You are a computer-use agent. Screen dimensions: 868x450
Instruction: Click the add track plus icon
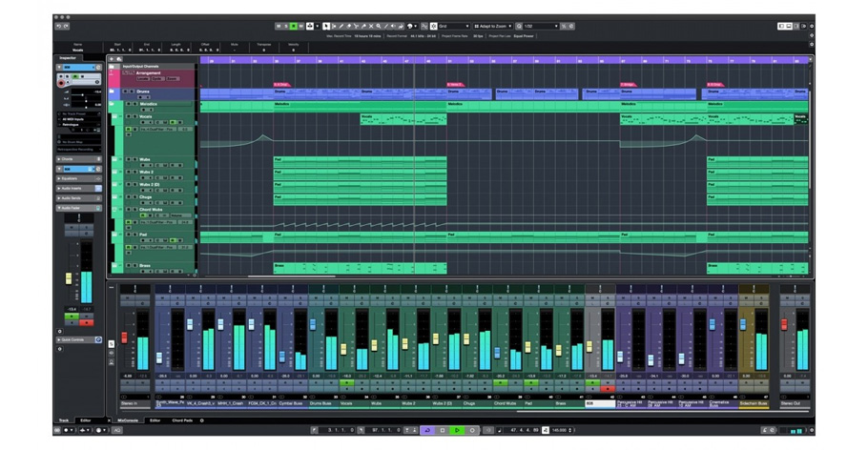coord(111,58)
